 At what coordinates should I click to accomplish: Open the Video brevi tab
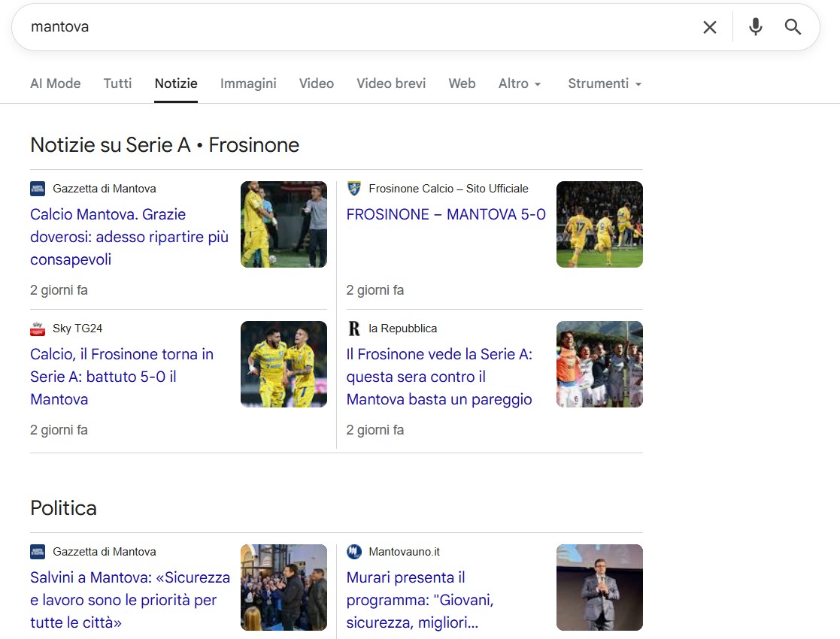pyautogui.click(x=391, y=83)
